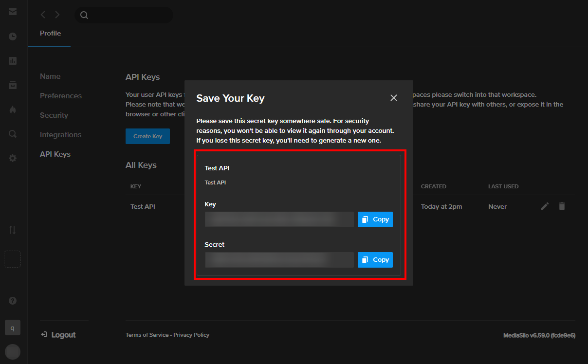Copy the Key value
This screenshot has height=364, width=588.
coord(375,219)
